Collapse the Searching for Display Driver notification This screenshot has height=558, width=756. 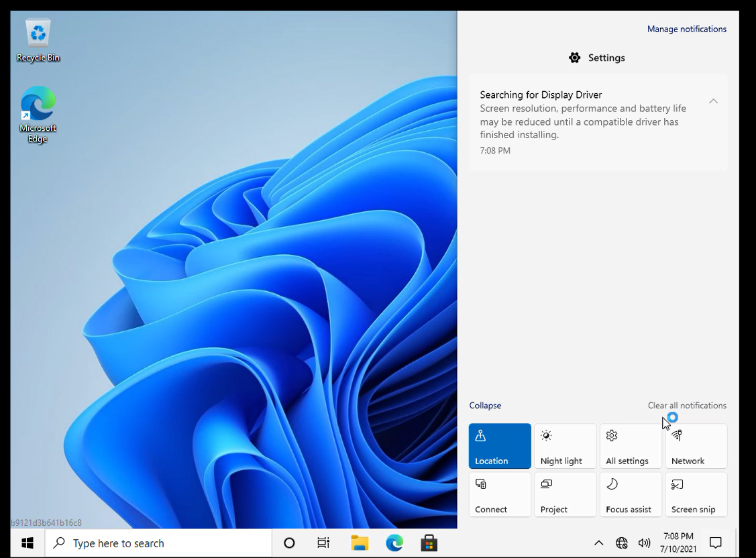tap(713, 101)
